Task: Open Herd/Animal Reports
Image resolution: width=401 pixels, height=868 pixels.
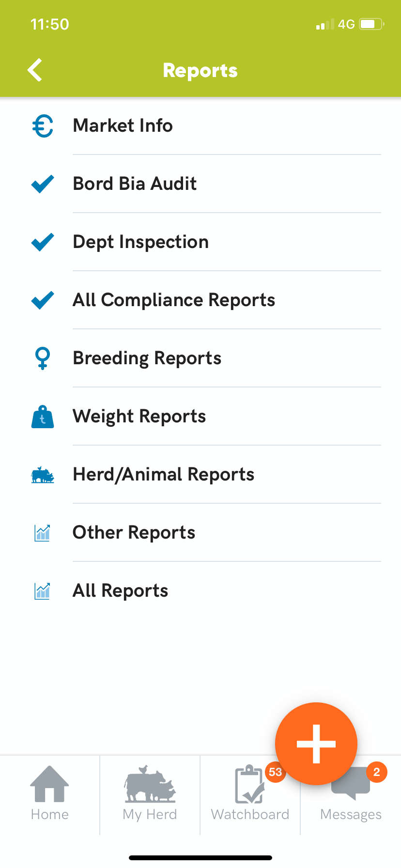Action: 163,475
